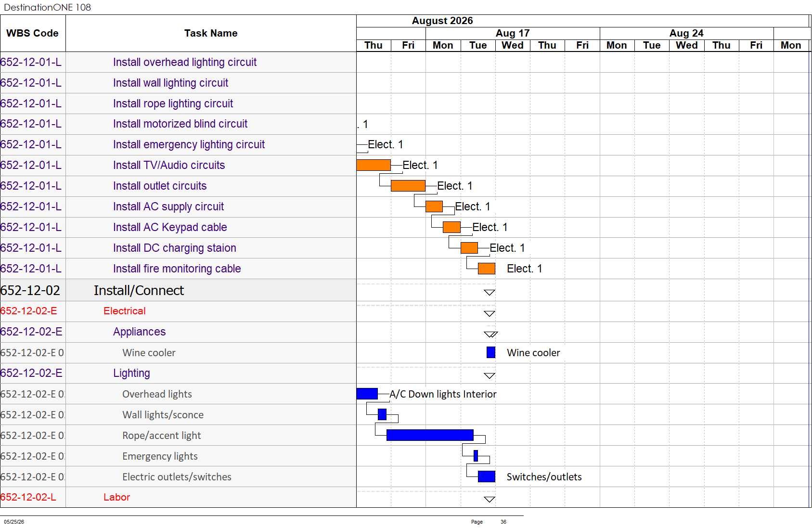Click the Electrical summary triangle marker
Viewport: 812px width, 528px height.
coord(490,314)
